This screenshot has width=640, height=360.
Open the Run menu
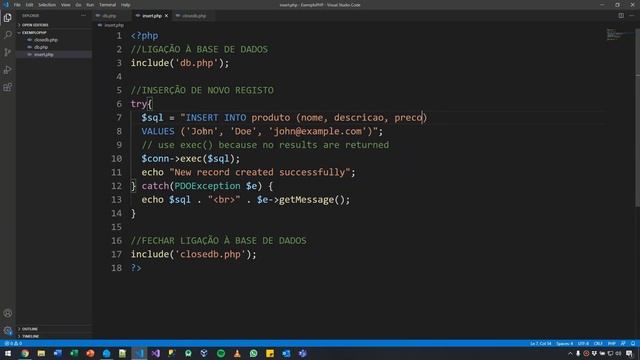tap(90, 5)
